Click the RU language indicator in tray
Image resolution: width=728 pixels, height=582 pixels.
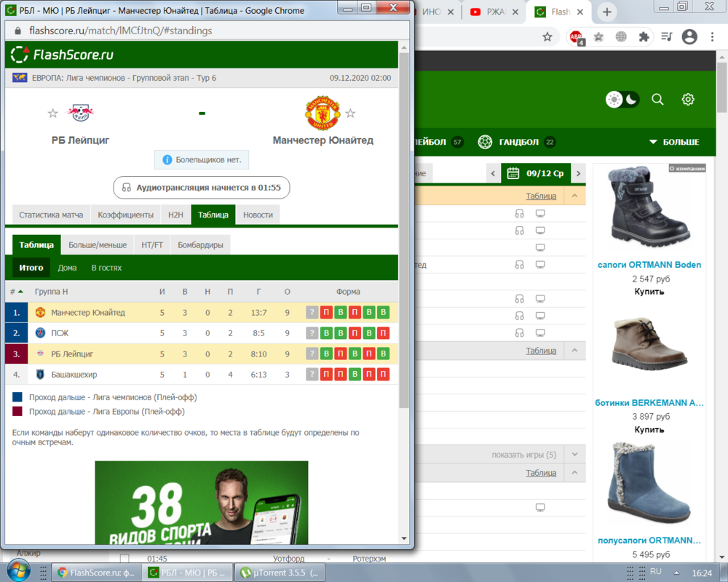pyautogui.click(x=656, y=572)
